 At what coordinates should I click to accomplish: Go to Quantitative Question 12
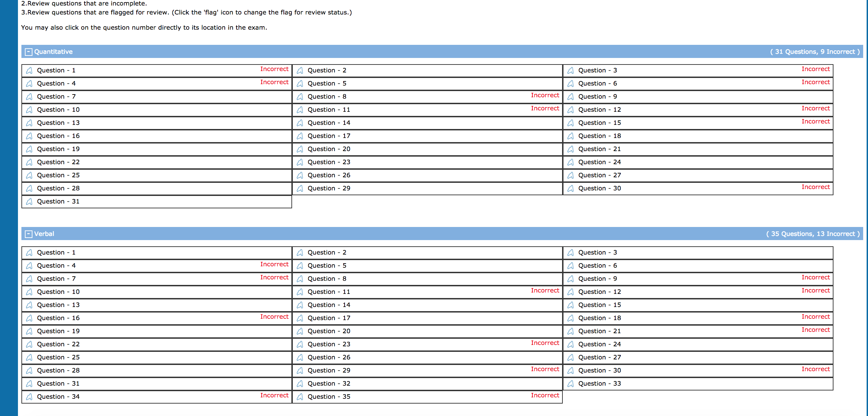coord(599,110)
